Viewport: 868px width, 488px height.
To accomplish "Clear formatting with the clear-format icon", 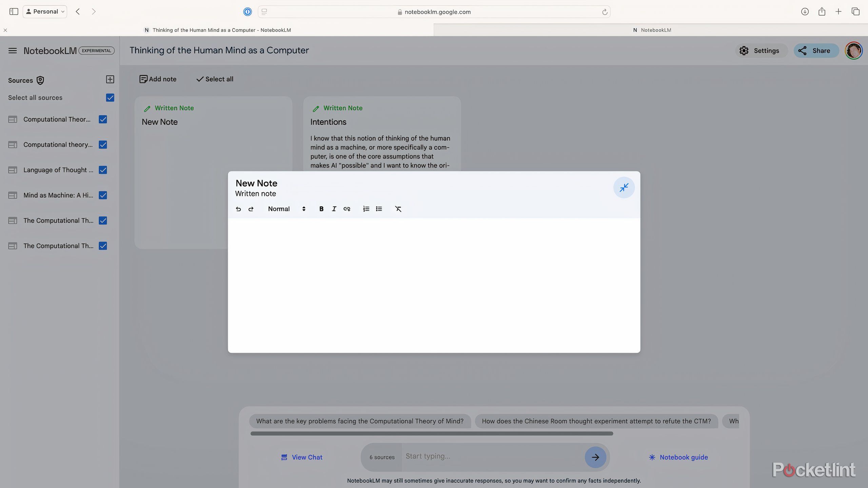I will click(398, 209).
